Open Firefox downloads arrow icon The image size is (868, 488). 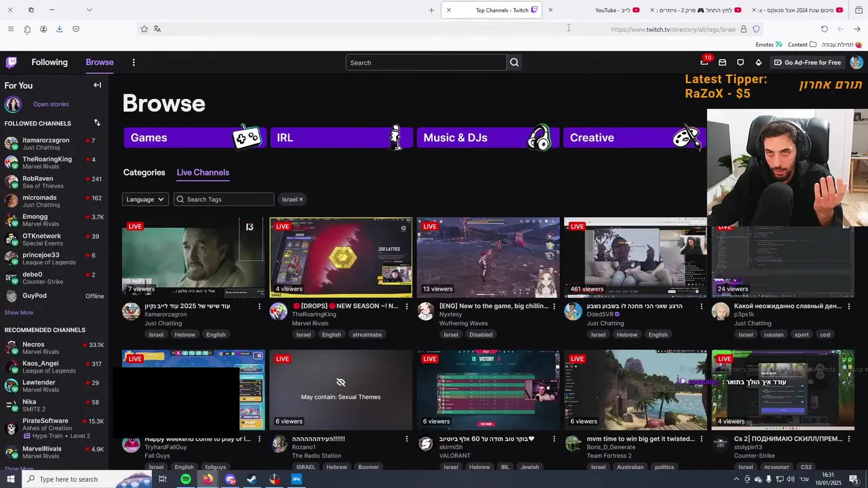pyautogui.click(x=60, y=29)
